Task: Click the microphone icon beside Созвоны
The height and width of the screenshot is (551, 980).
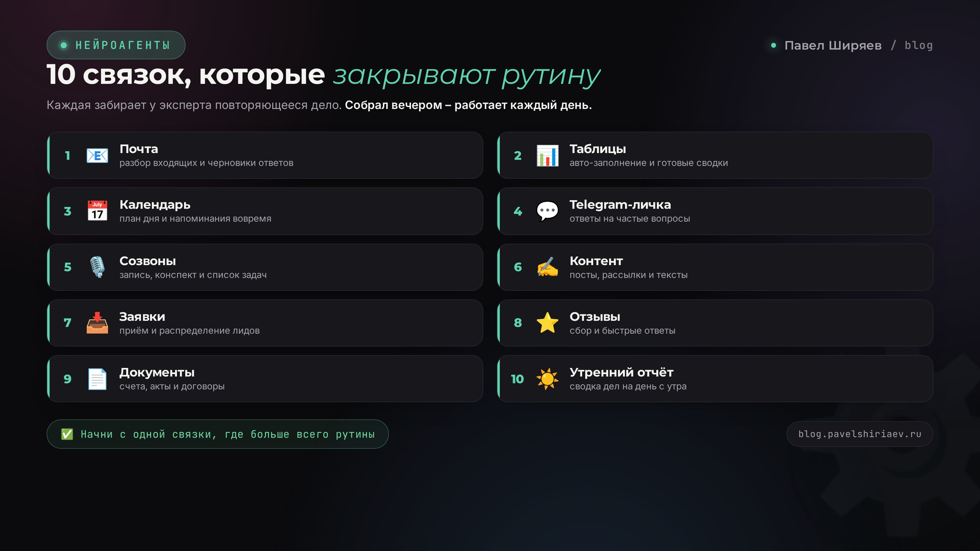Action: tap(97, 267)
